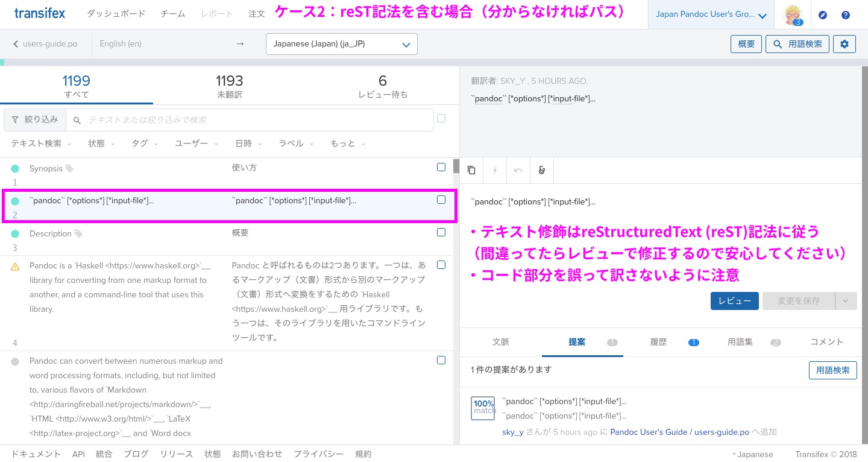868x462 pixels.
Task: Click the tag icon beside Synopsis
Action: point(69,169)
